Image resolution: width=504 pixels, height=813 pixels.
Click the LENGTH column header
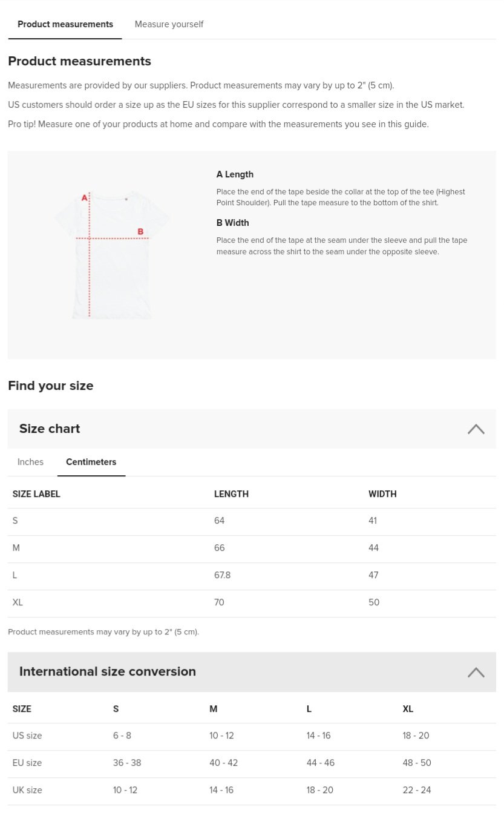click(231, 494)
